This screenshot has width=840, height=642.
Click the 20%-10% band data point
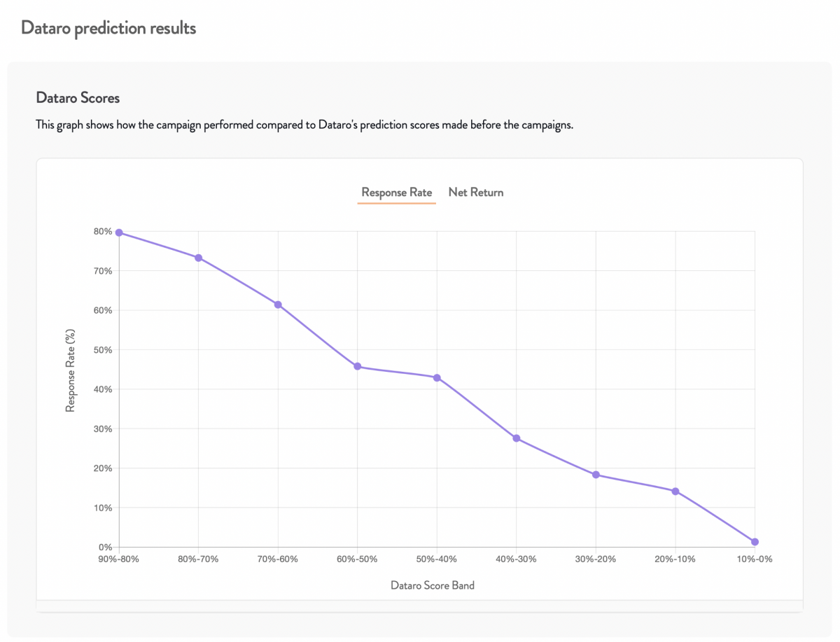(x=675, y=491)
